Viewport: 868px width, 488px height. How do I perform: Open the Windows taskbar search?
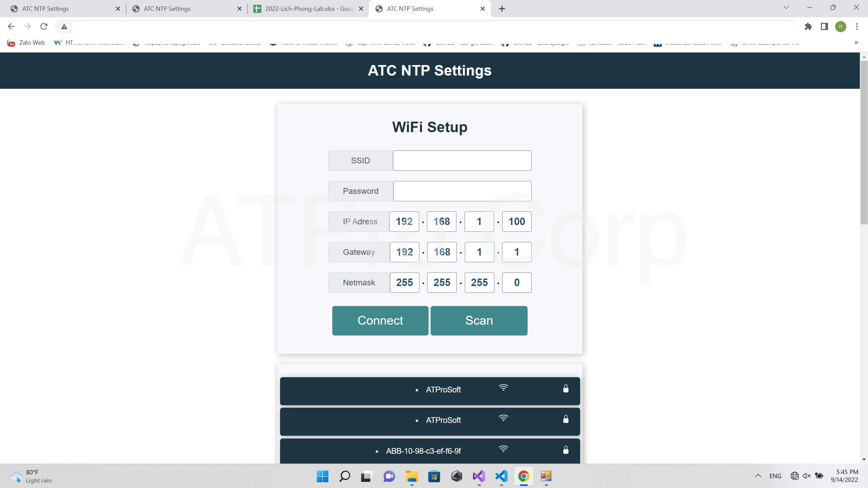tap(344, 476)
